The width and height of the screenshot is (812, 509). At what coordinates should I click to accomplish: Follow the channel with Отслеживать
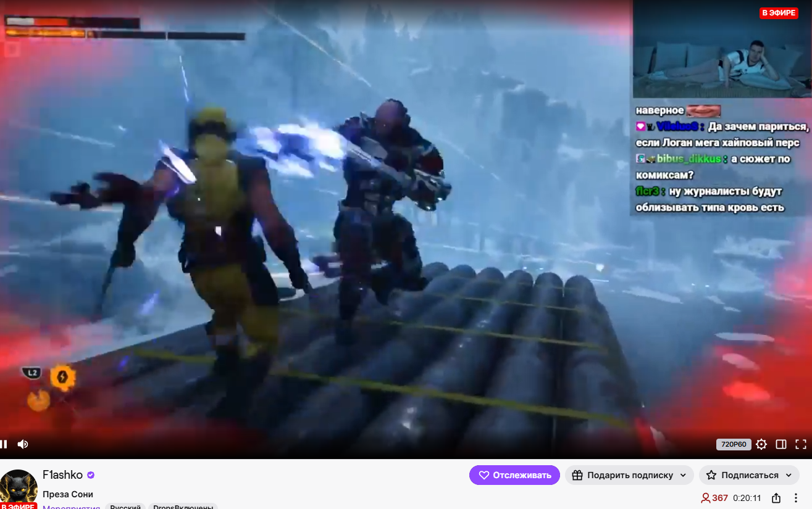click(514, 475)
